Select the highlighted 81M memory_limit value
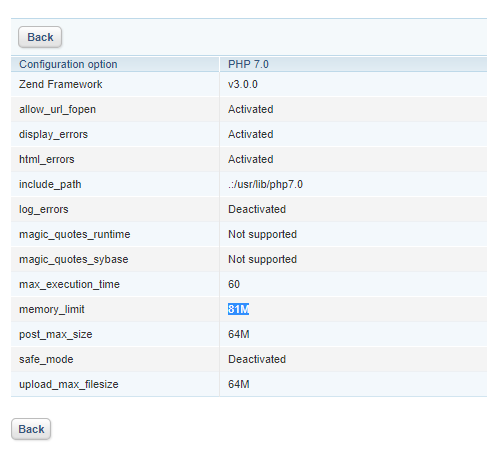 238,309
